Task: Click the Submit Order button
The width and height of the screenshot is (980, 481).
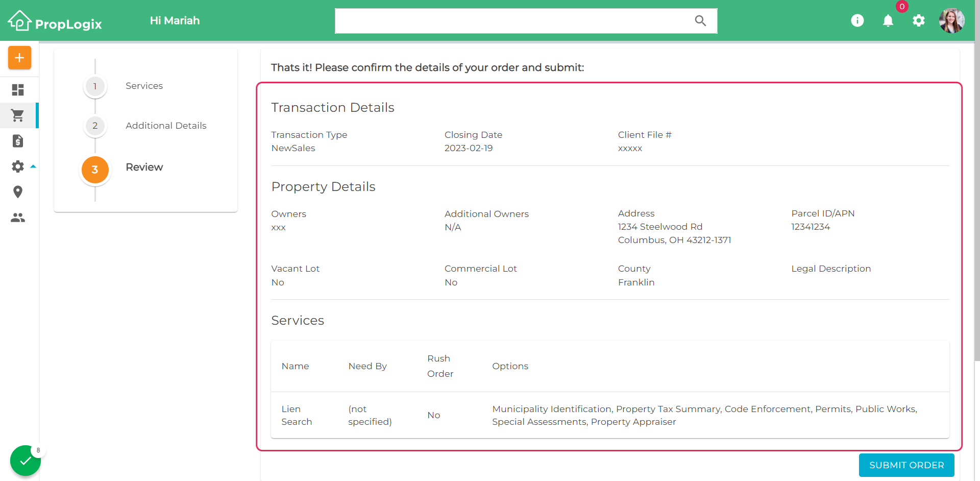Action: coord(906,465)
